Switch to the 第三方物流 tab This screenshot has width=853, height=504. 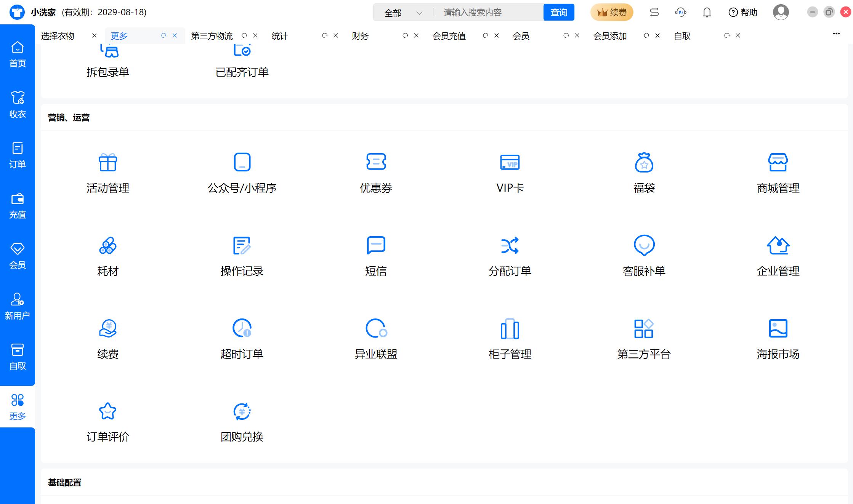(x=212, y=36)
